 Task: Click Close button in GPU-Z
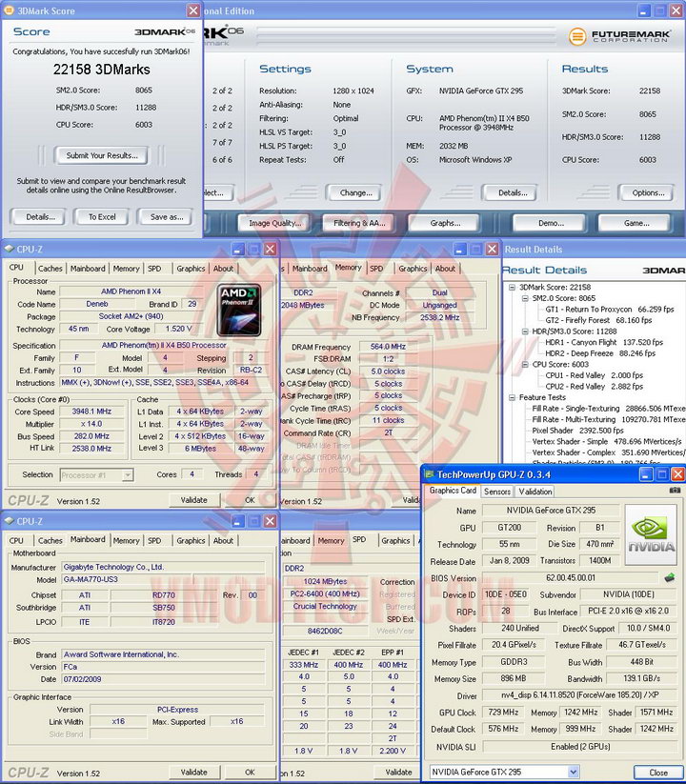tap(658, 773)
